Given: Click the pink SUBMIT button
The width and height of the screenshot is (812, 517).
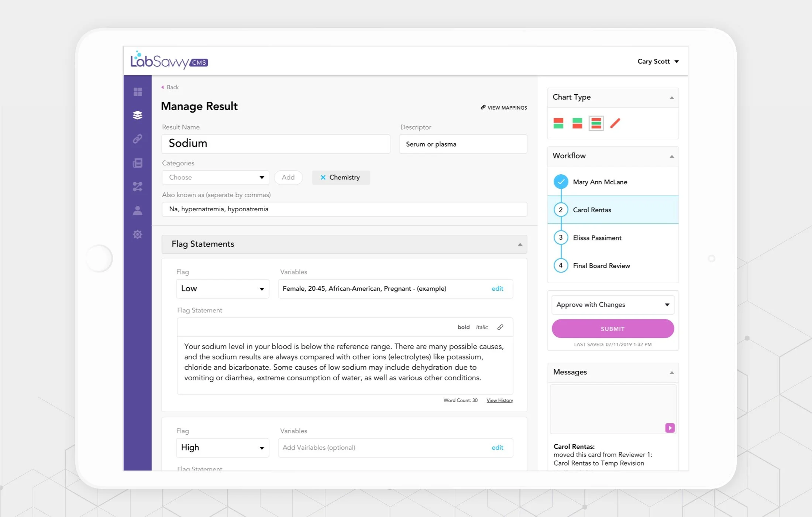Looking at the screenshot, I should click(x=613, y=329).
